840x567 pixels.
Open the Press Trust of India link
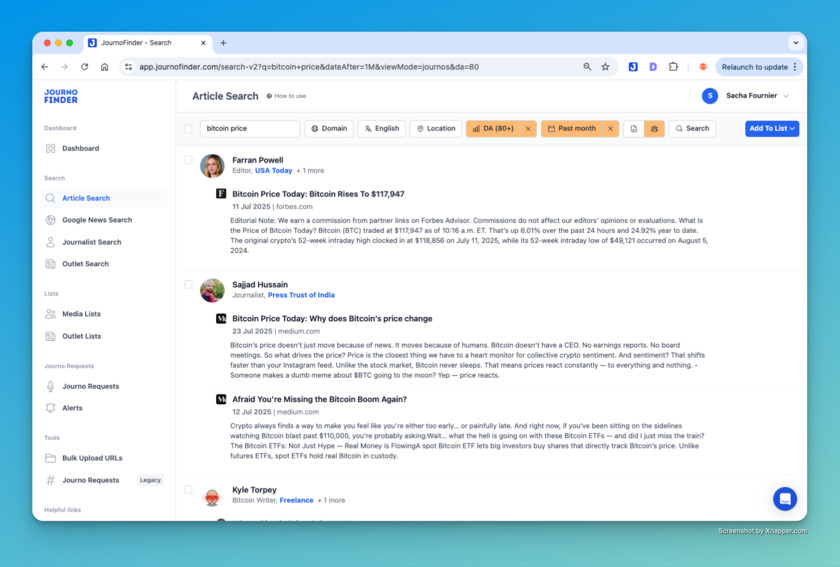301,295
